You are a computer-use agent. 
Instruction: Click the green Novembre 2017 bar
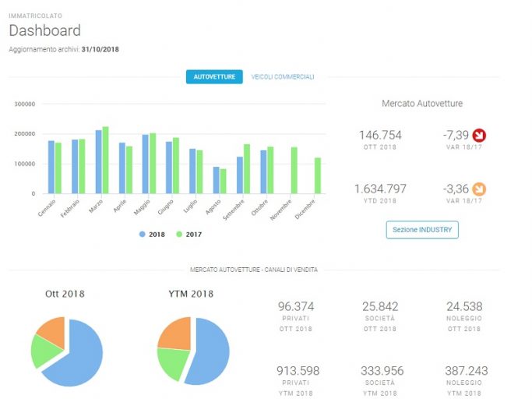294,171
